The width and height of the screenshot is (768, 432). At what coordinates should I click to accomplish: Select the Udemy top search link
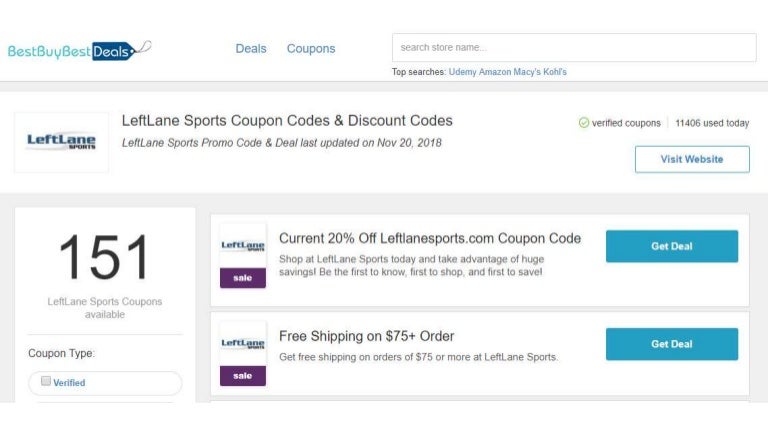(463, 72)
